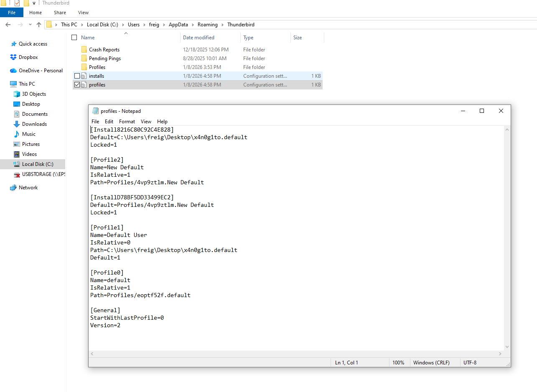Click the line "[Profile2]" in Notepad

click(107, 160)
